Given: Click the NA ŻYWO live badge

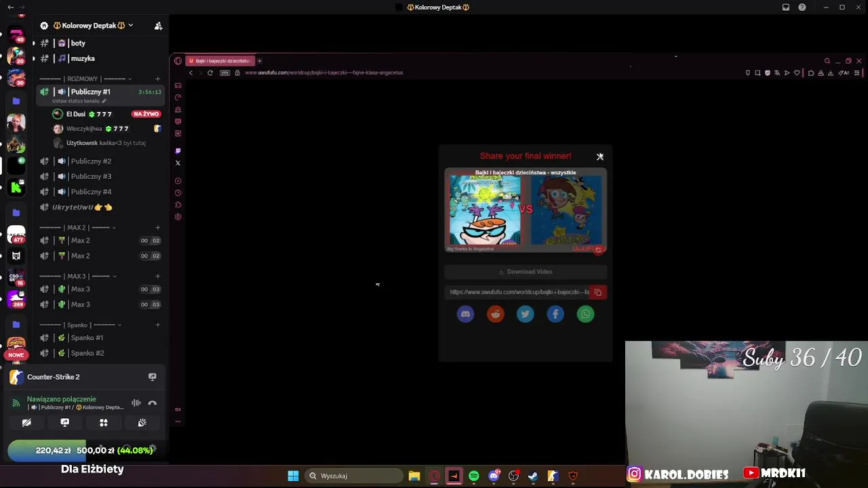Looking at the screenshot, I should (x=146, y=114).
